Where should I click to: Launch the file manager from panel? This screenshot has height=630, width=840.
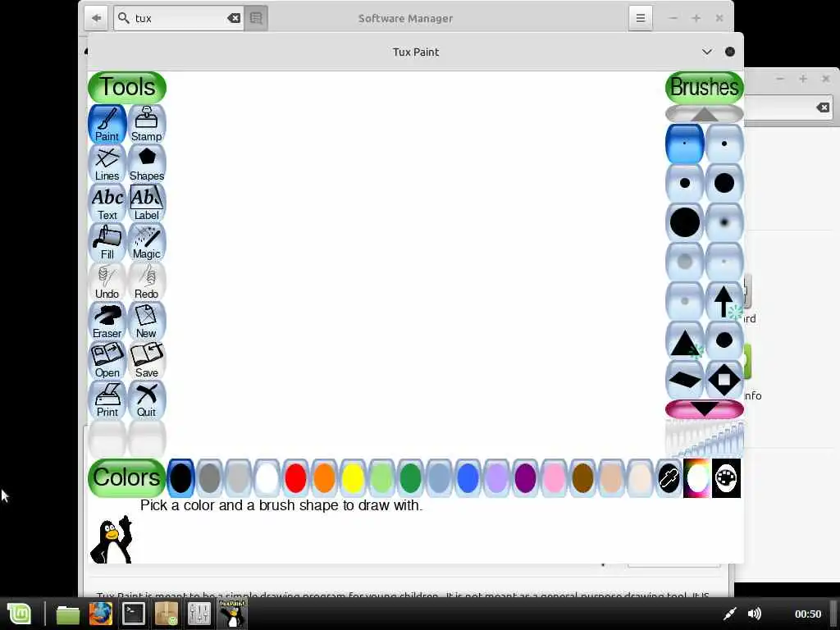pyautogui.click(x=68, y=614)
